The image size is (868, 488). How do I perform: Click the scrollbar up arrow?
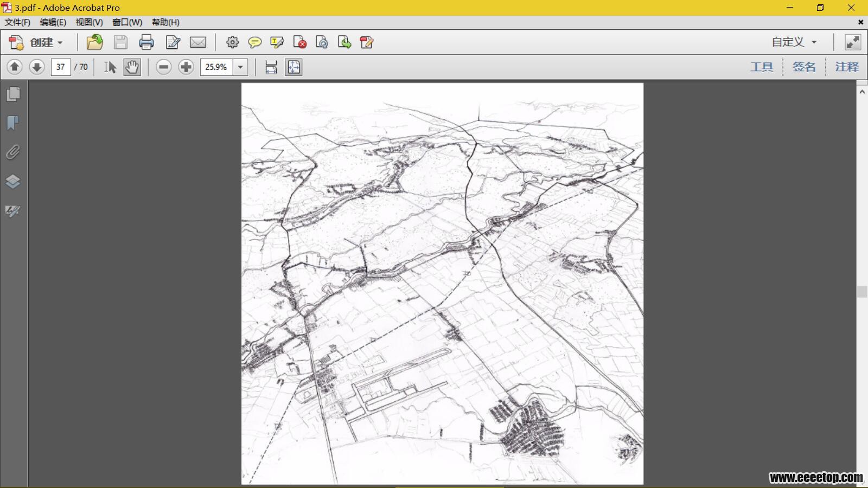coord(862,92)
